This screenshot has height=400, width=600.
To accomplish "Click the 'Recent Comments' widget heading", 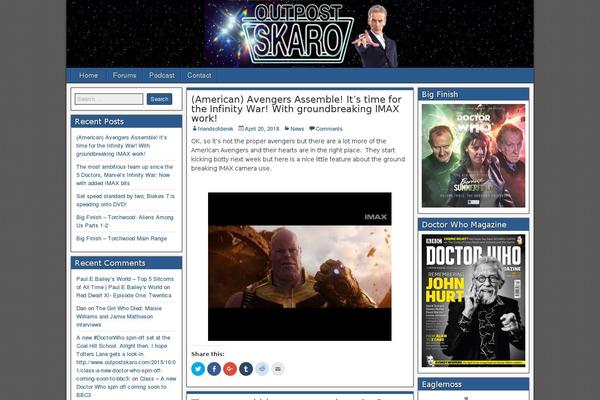I will point(110,263).
